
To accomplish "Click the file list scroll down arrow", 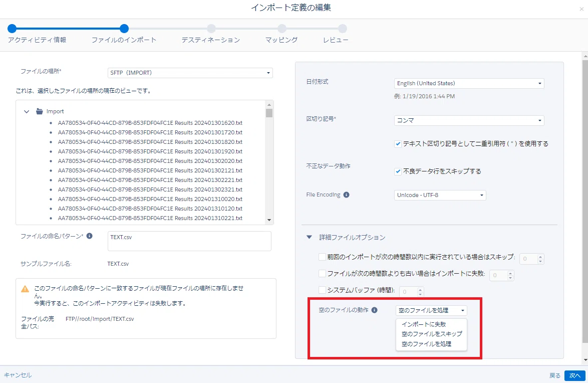I will point(269,220).
